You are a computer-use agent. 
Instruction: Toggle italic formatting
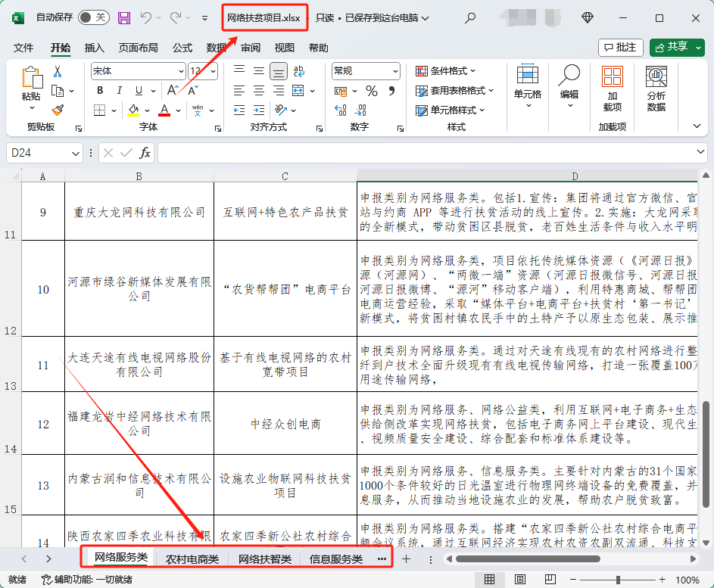tap(120, 89)
